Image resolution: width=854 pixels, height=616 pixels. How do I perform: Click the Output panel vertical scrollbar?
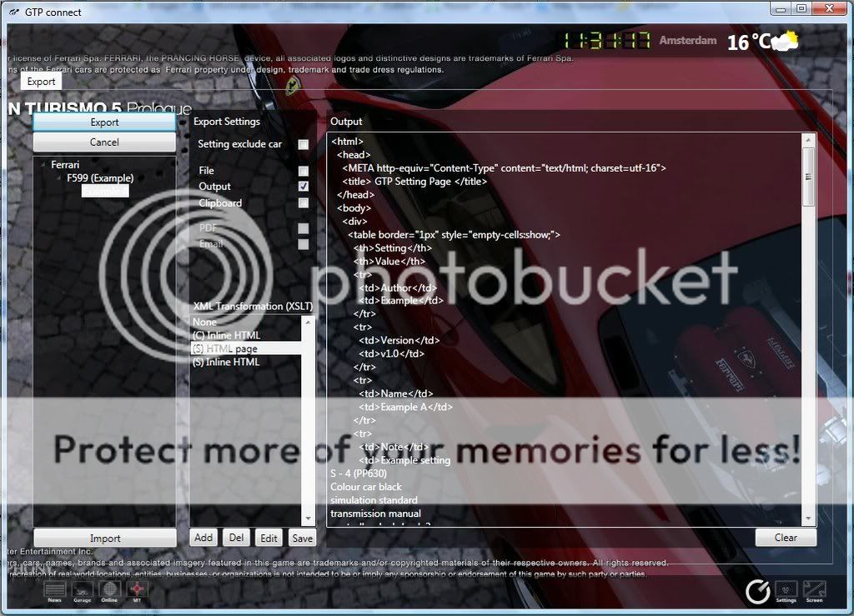[x=808, y=333]
